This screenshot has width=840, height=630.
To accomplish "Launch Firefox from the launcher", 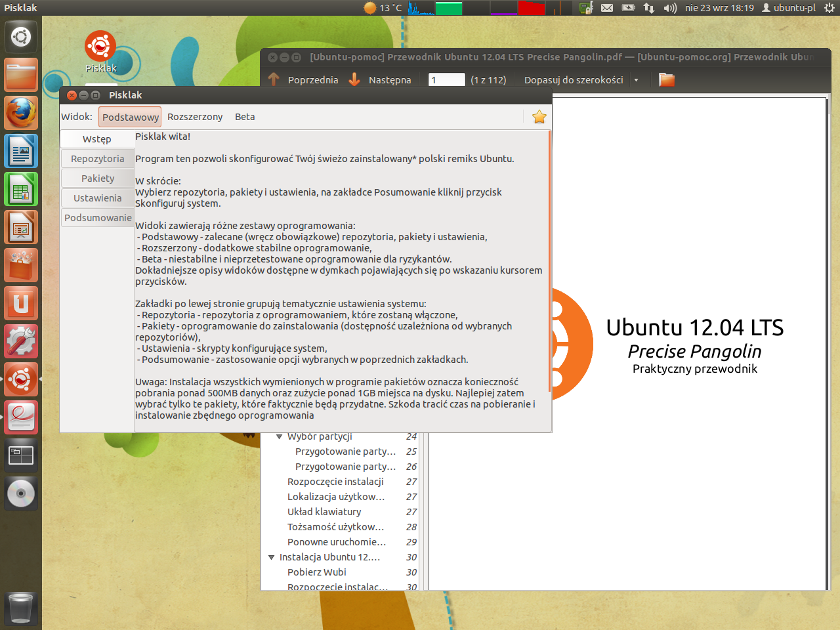I will 21,113.
